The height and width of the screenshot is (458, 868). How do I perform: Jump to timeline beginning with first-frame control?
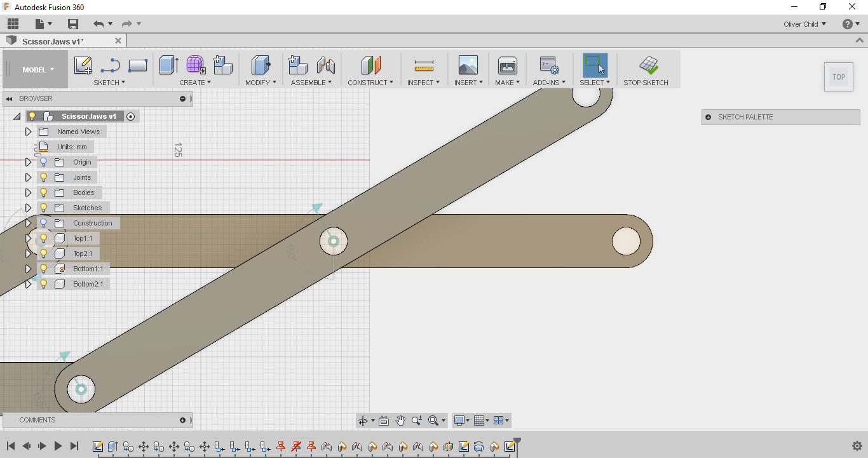(10, 446)
